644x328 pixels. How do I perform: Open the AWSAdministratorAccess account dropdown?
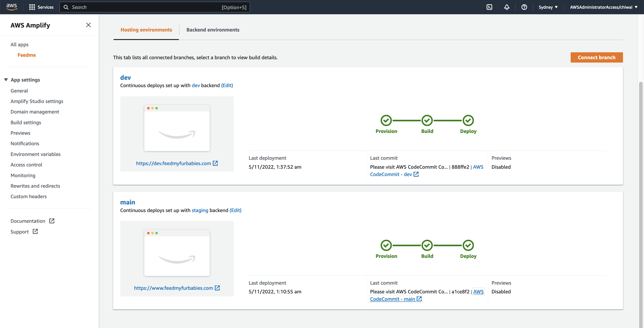pos(604,7)
